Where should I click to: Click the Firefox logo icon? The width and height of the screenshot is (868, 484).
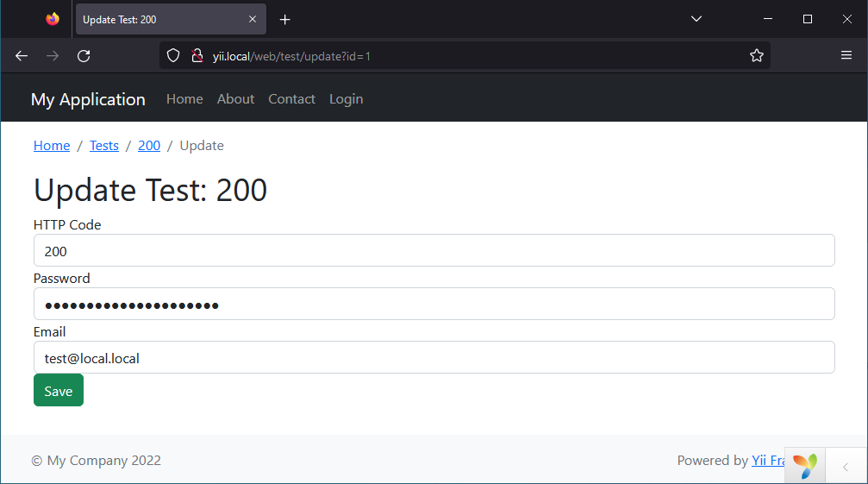tap(53, 19)
